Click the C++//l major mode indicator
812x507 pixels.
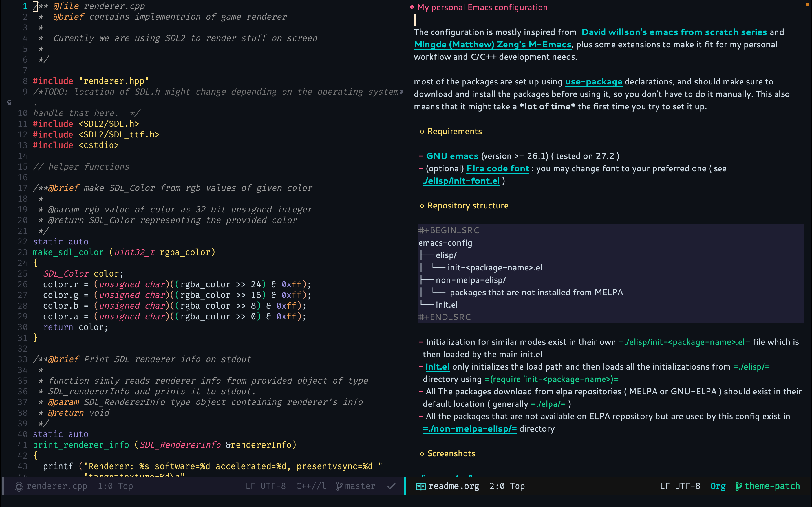(x=311, y=486)
